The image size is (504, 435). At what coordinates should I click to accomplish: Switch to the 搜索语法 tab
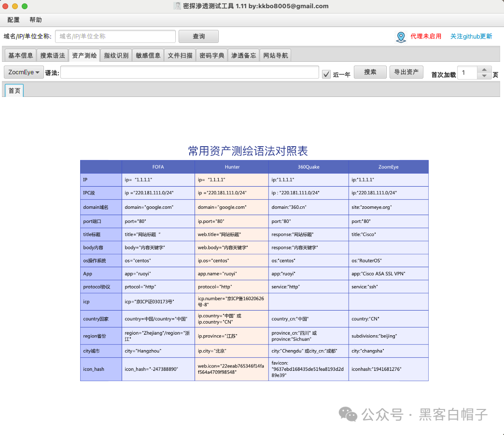[53, 55]
